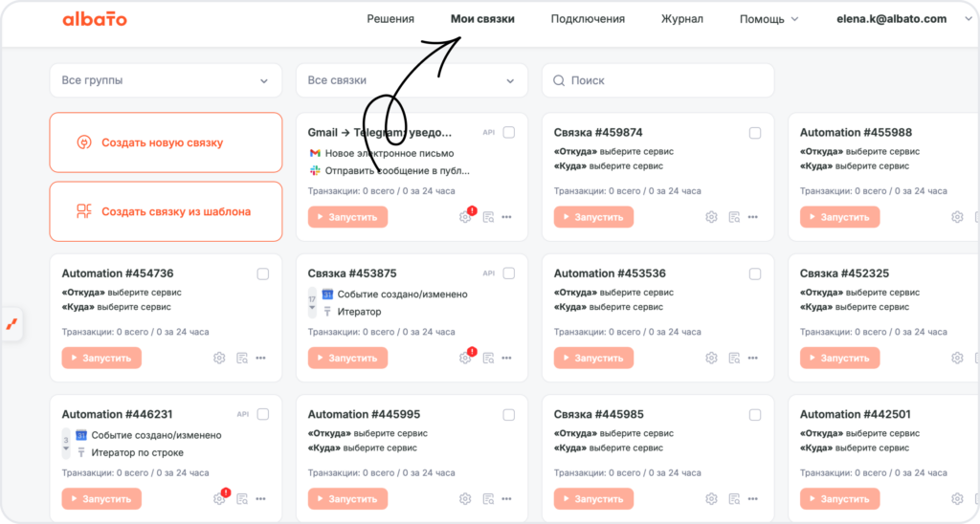This screenshot has width=980, height=524.
Task: Open the 'Журнал' menu item
Action: click(681, 19)
